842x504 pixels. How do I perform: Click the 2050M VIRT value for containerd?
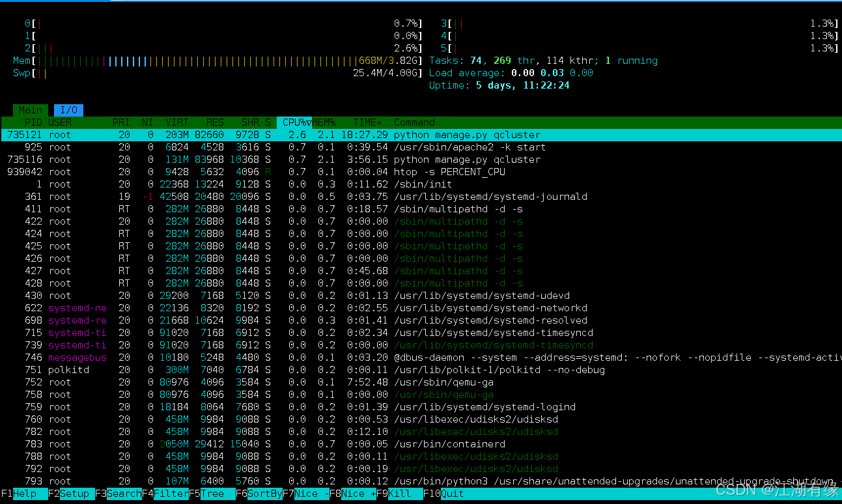[175, 444]
